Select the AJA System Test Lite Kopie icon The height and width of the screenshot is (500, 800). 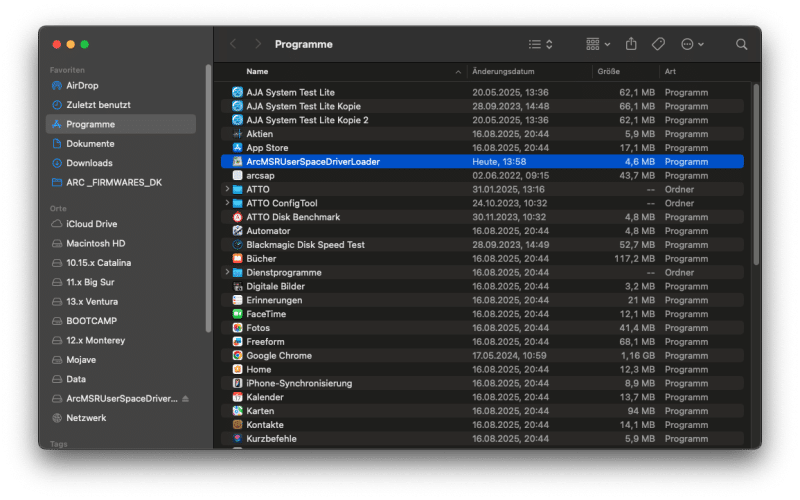pyautogui.click(x=237, y=106)
